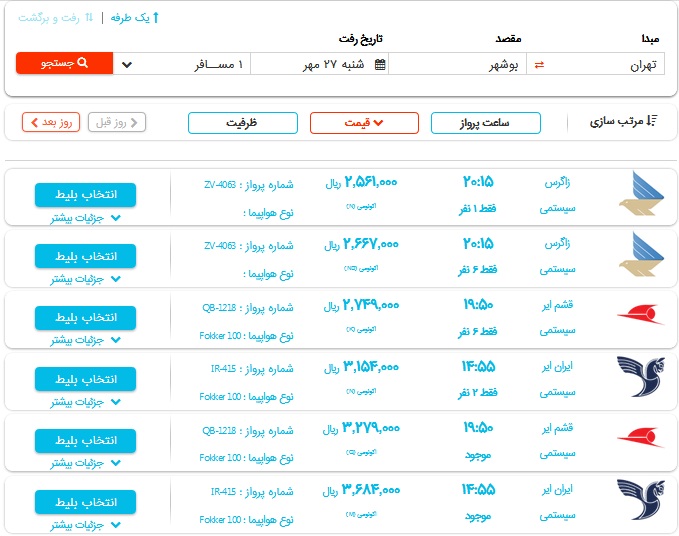Click the فقط ۲ نفر capacity text

click(478, 393)
